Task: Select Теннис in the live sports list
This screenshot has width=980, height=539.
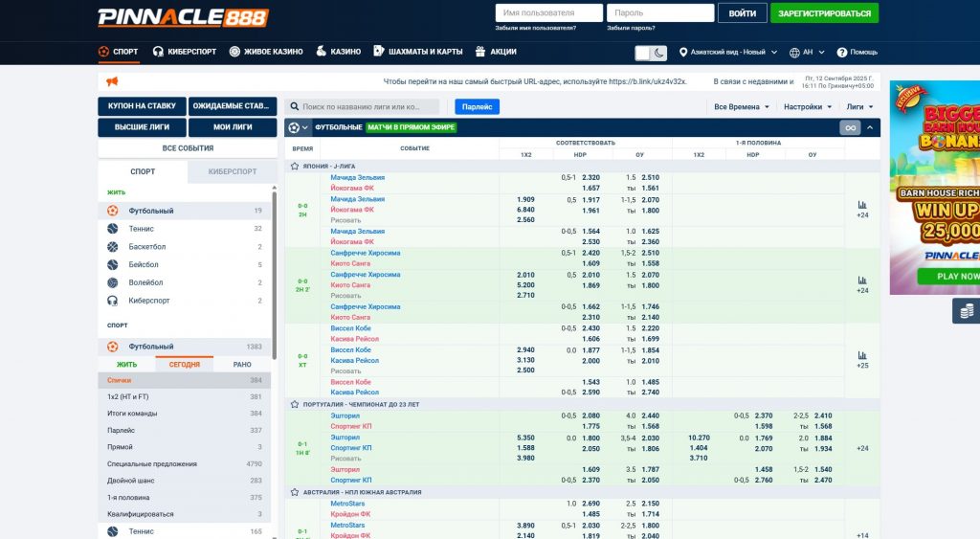Action: (x=142, y=229)
